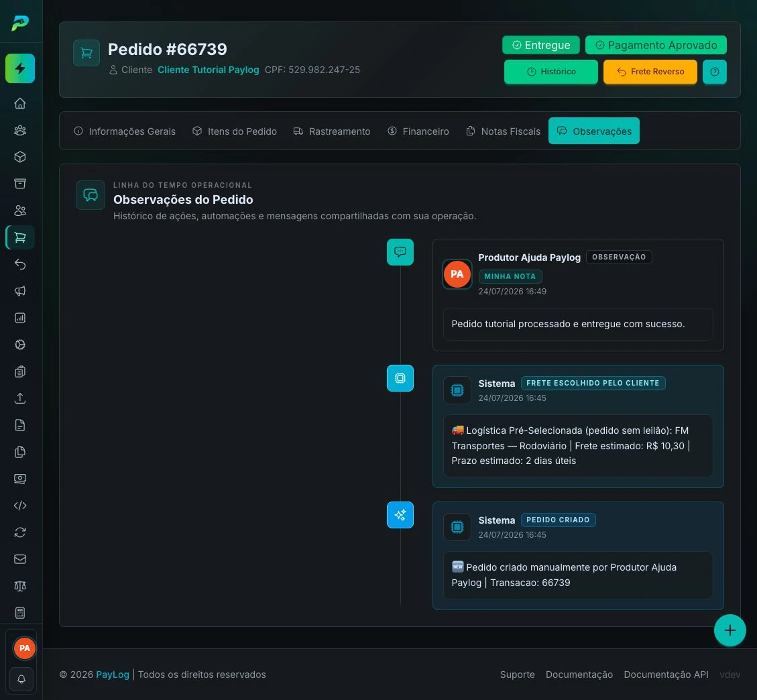
Task: Open the undo-arrow returns icon in the sidebar
Action: [20, 264]
